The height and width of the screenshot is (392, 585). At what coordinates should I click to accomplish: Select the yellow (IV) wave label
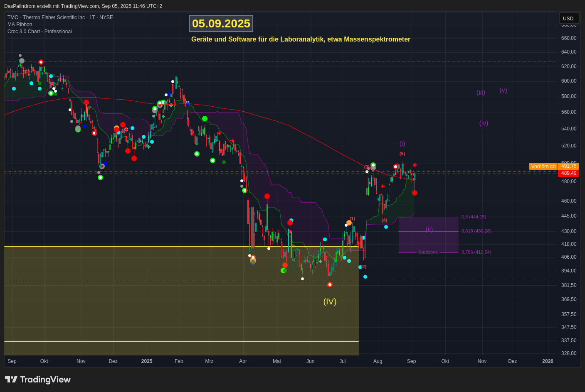330,301
